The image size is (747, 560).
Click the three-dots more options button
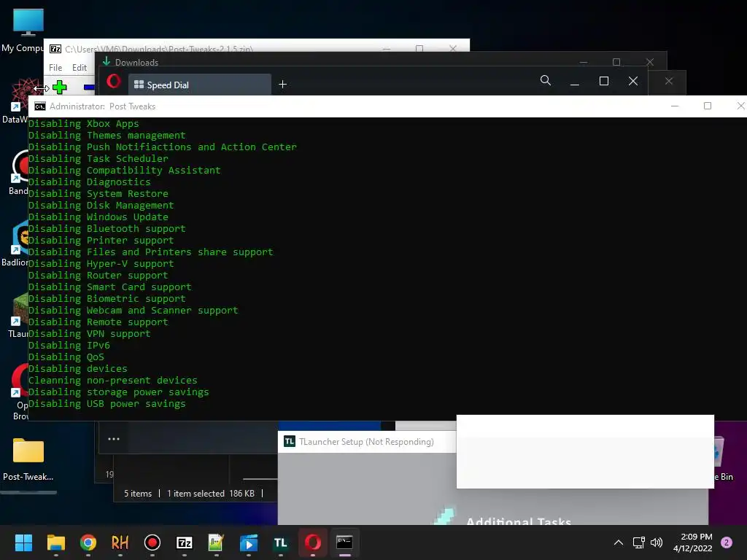coord(113,439)
